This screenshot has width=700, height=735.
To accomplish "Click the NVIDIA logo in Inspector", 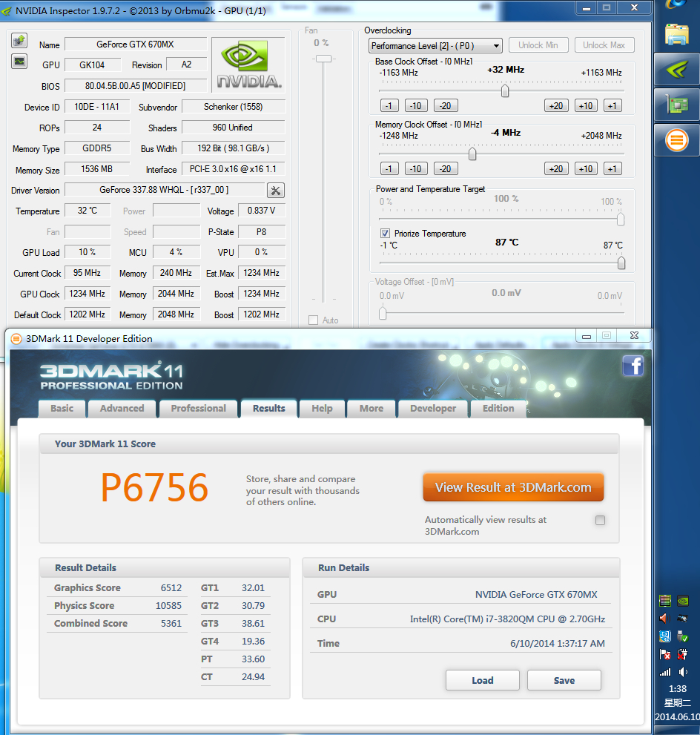I will pyautogui.click(x=248, y=65).
